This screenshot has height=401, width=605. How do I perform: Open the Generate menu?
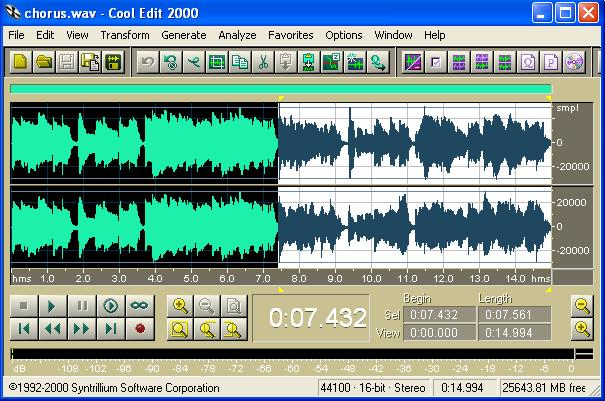184,35
